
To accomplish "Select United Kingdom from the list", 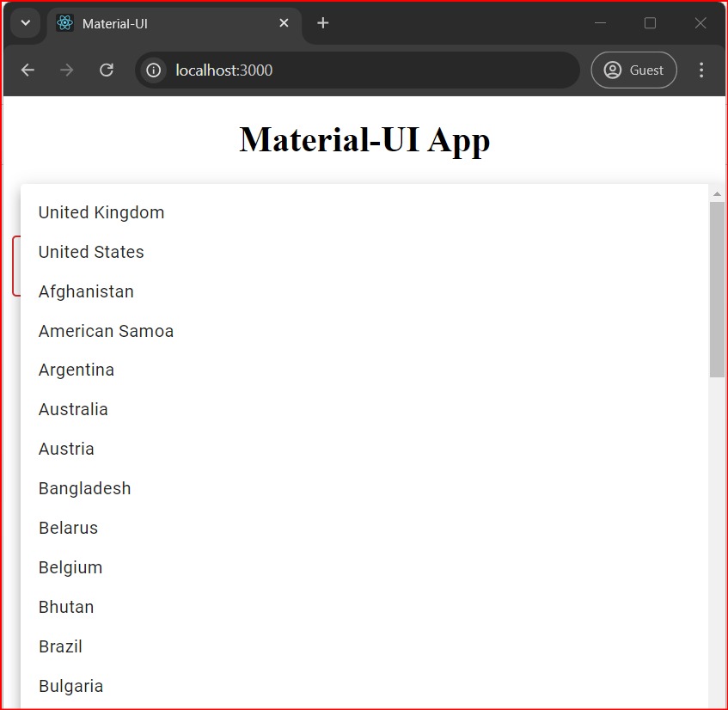I will tap(101, 212).
